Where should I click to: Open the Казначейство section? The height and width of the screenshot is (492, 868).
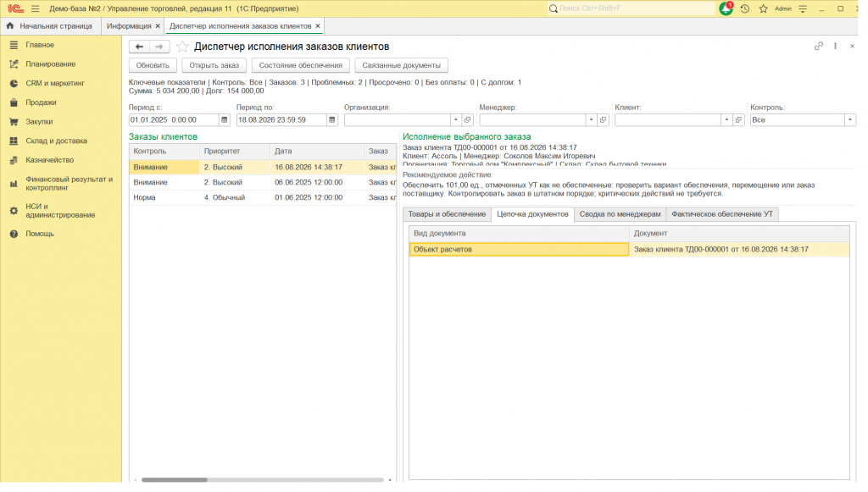click(50, 162)
